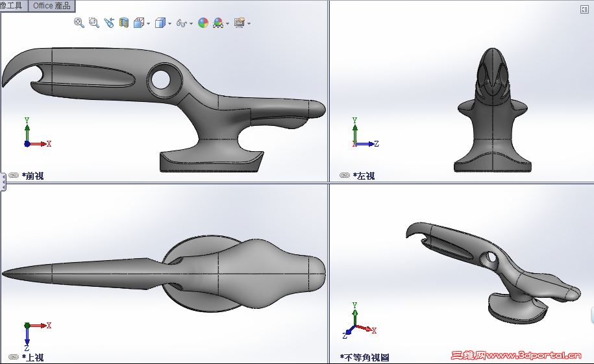Activate the Section View tool

coord(123,23)
